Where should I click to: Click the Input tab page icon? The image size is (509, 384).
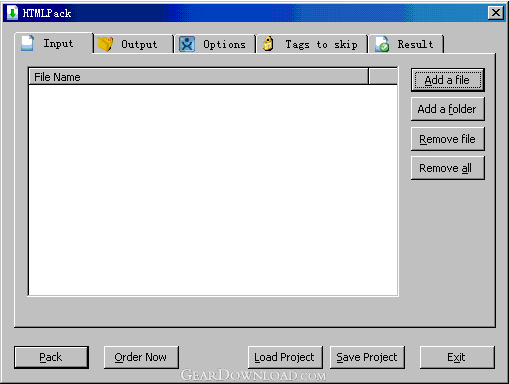[27, 43]
